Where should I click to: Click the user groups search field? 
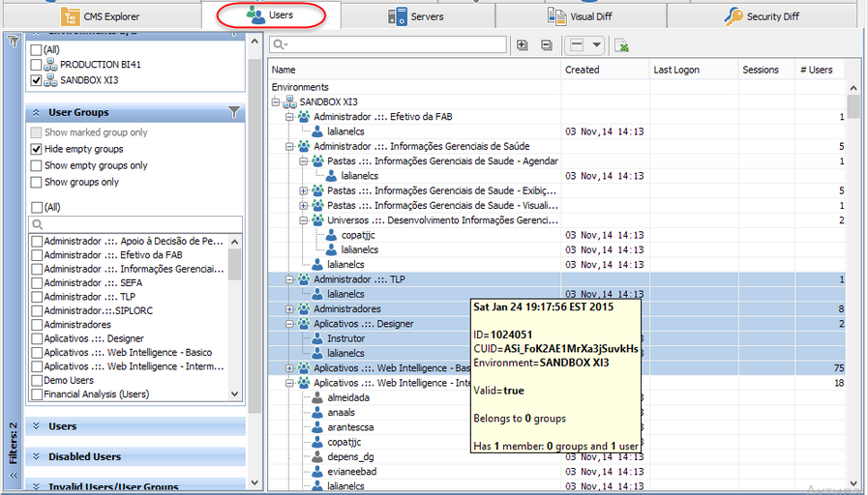coord(135,224)
